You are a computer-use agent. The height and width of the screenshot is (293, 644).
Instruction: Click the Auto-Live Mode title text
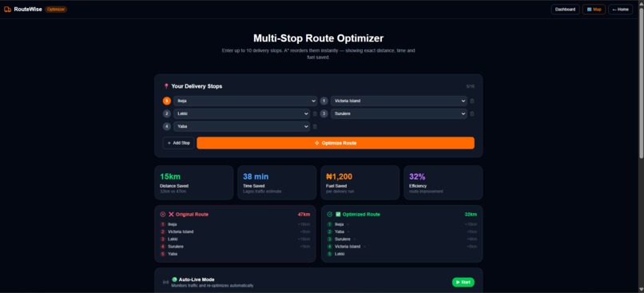coord(197,279)
